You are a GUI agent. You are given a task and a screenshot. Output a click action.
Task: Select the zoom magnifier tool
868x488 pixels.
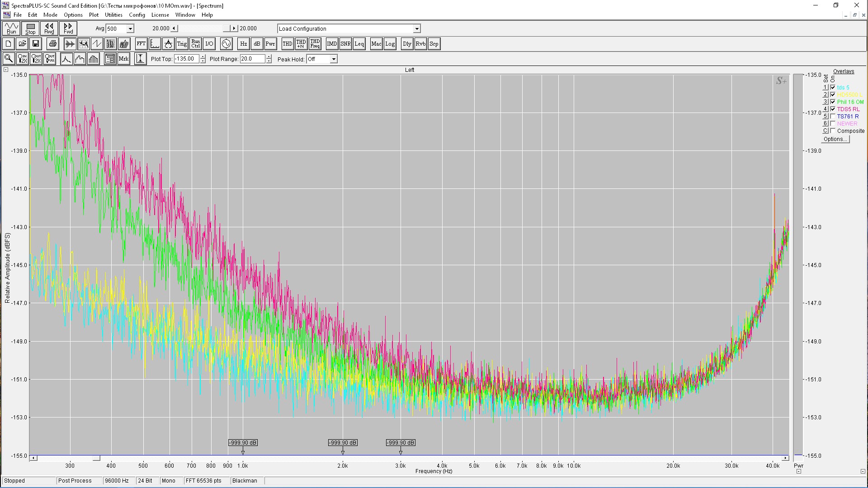click(8, 59)
